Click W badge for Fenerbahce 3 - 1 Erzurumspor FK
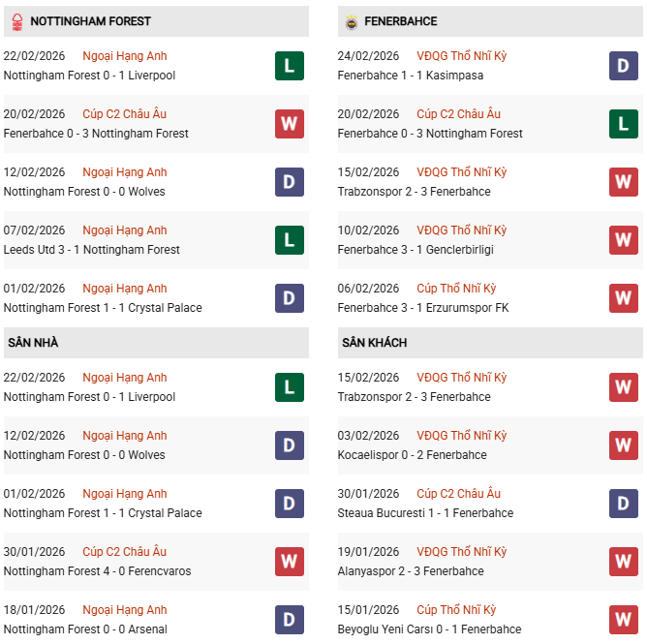The image size is (647, 644). [624, 298]
